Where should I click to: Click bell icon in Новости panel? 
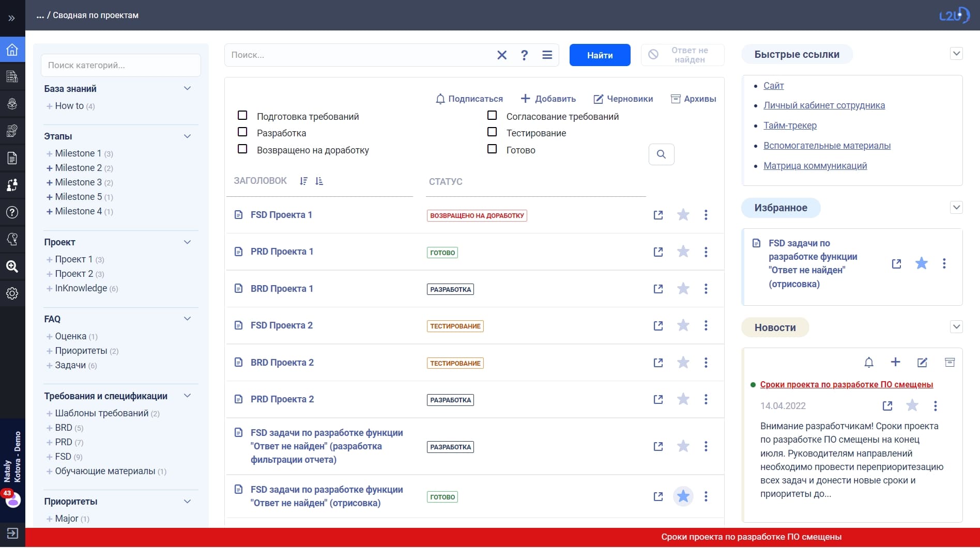pyautogui.click(x=868, y=363)
